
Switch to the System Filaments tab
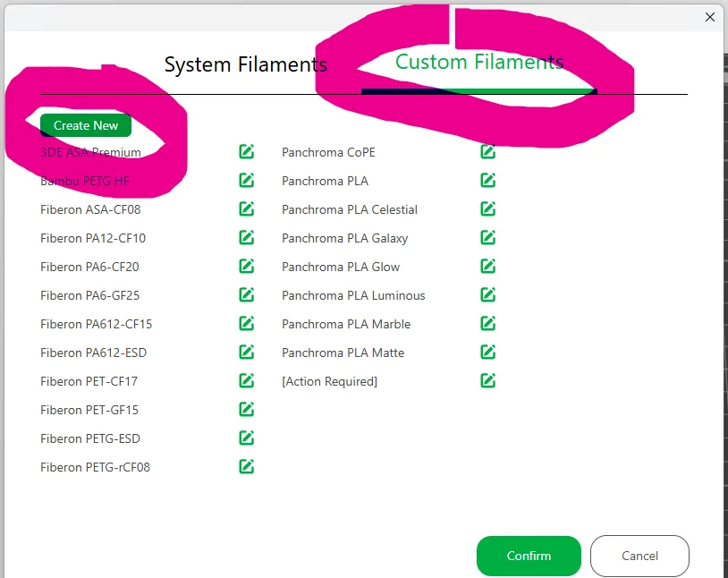(x=246, y=64)
